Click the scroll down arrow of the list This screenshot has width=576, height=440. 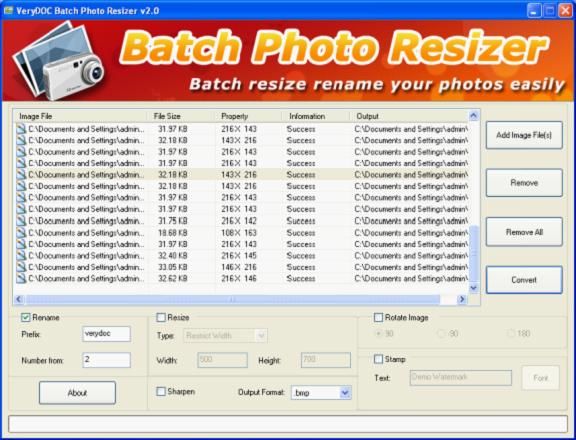click(474, 288)
